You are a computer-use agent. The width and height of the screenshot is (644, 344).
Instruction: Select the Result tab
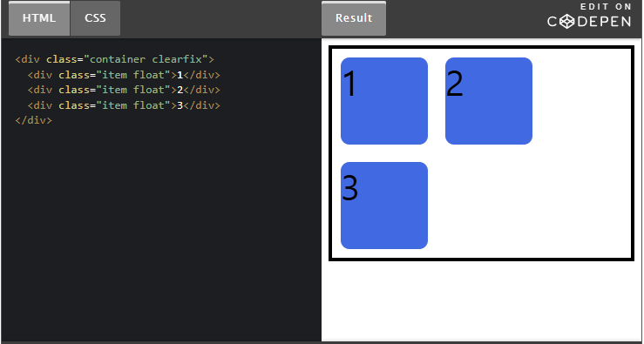click(x=354, y=18)
